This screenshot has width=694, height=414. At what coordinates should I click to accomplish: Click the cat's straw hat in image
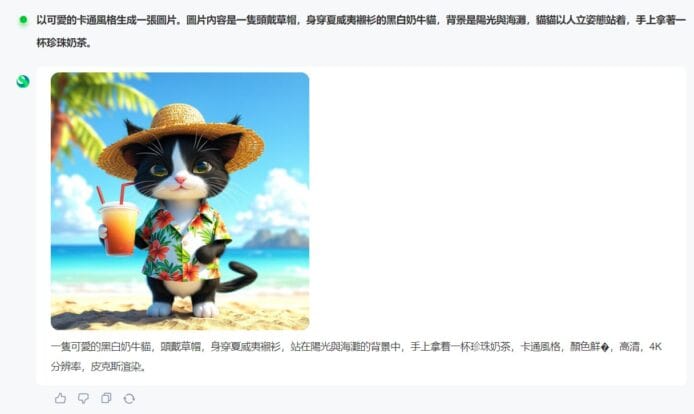181,135
